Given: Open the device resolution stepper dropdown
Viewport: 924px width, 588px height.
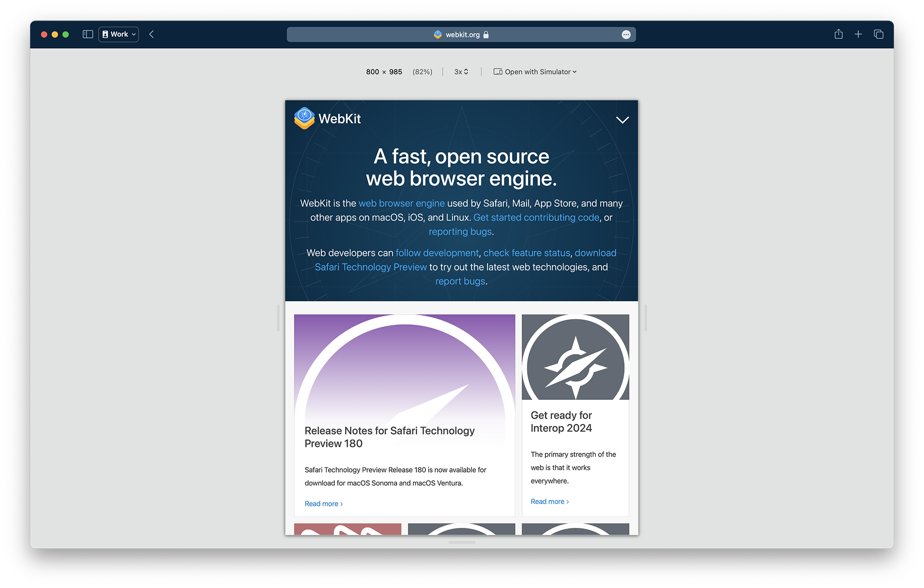Looking at the screenshot, I should pyautogui.click(x=462, y=71).
